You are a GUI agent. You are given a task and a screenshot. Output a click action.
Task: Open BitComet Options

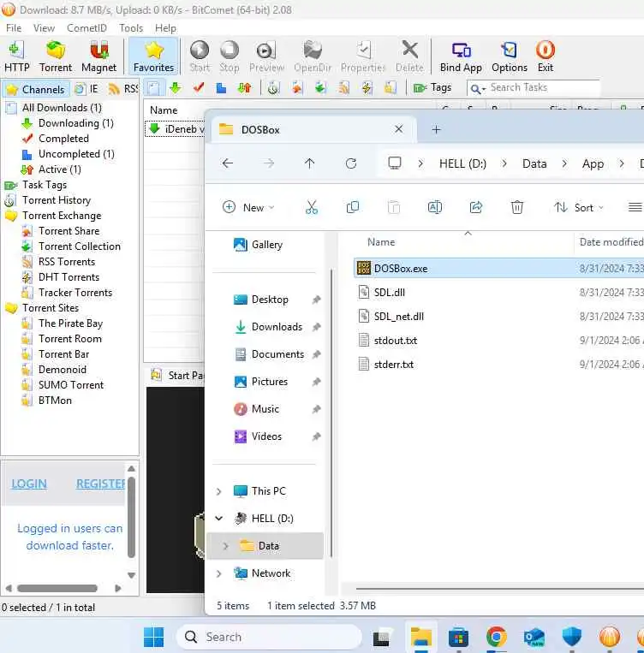(510, 56)
